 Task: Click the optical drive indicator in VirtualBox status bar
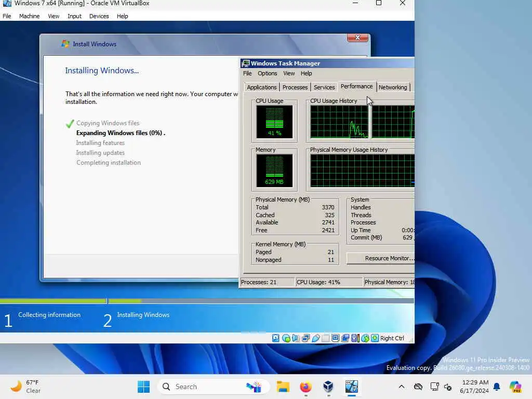(286, 338)
